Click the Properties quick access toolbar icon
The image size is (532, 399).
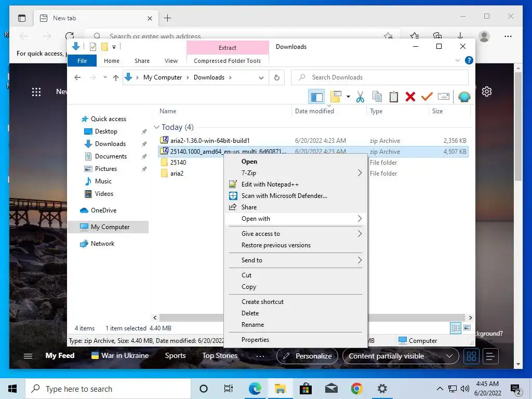pos(92,47)
